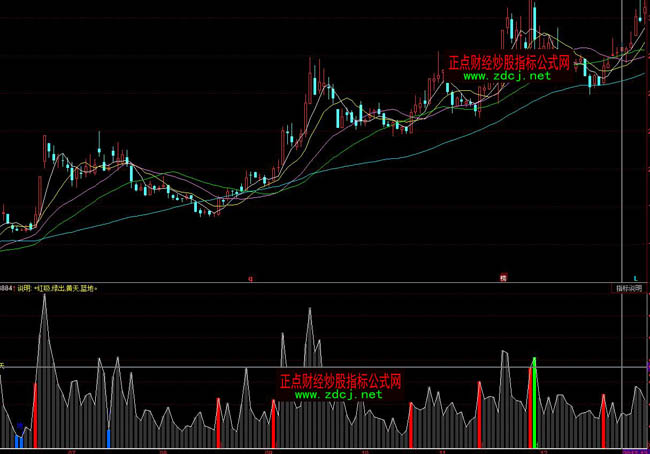This screenshot has height=454, width=650.
Task: Click the red square marker below the price chart
Action: click(x=502, y=277)
